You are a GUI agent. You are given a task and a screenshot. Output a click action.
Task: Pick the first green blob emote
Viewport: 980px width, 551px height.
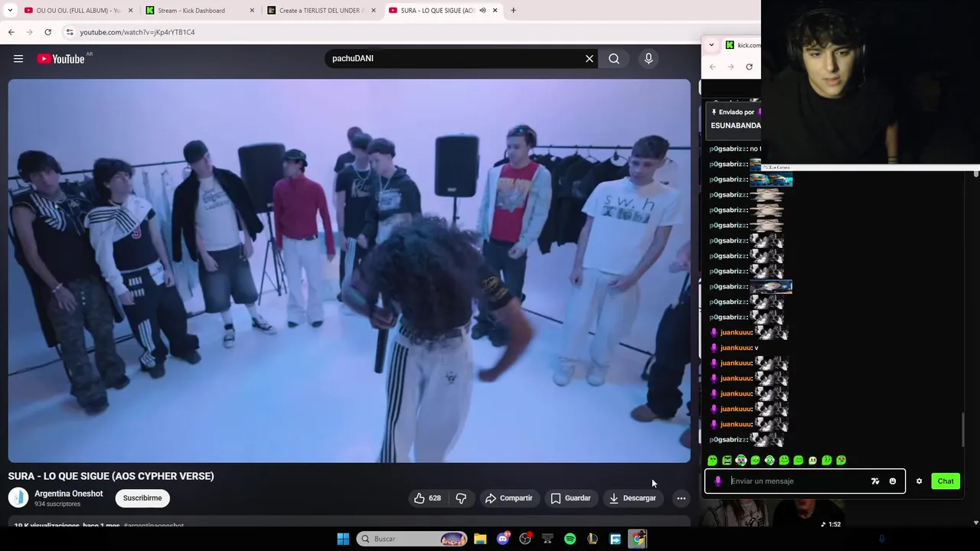click(x=713, y=461)
